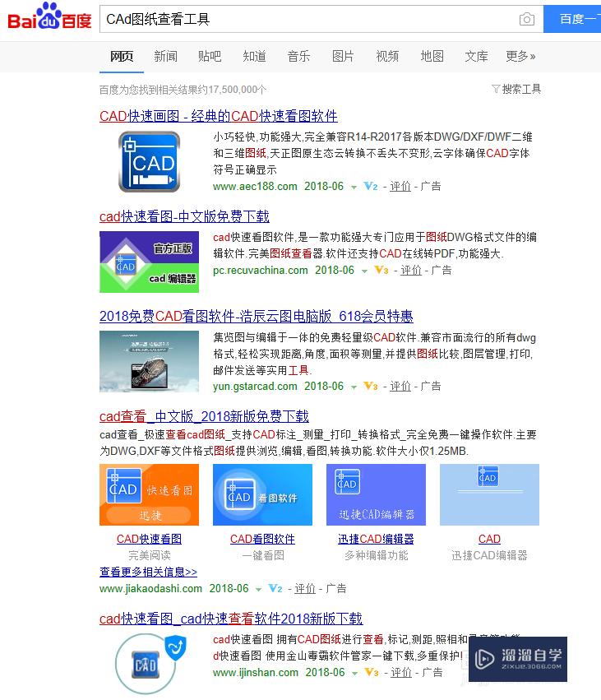The height and width of the screenshot is (700, 601).
Task: Expand dropdown arrow beside www.jiakaodashi.com
Action: pyautogui.click(x=258, y=589)
